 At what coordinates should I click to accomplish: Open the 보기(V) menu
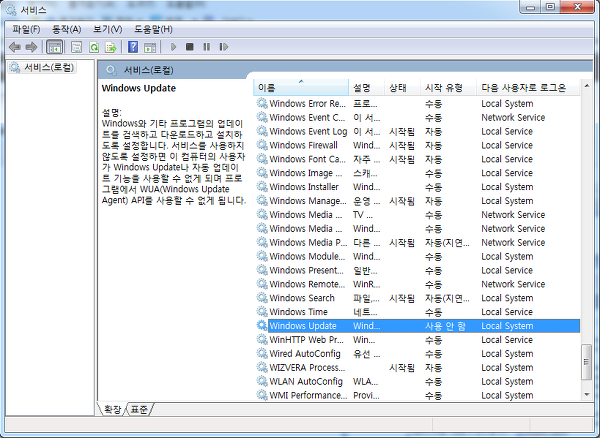coord(108,29)
